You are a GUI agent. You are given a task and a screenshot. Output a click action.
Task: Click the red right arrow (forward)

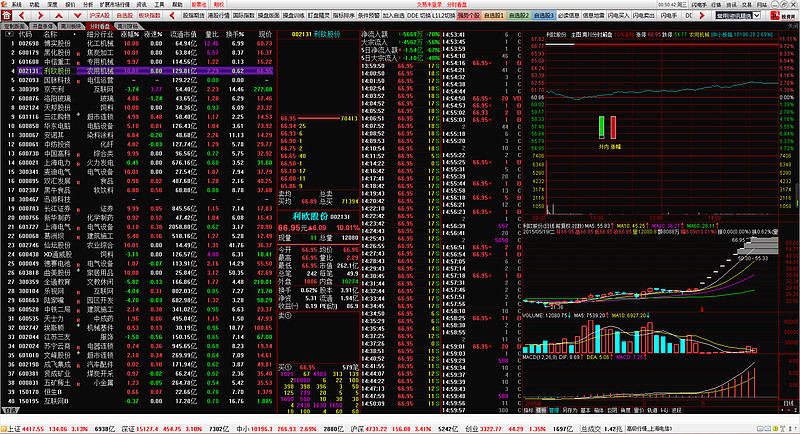[x=40, y=16]
